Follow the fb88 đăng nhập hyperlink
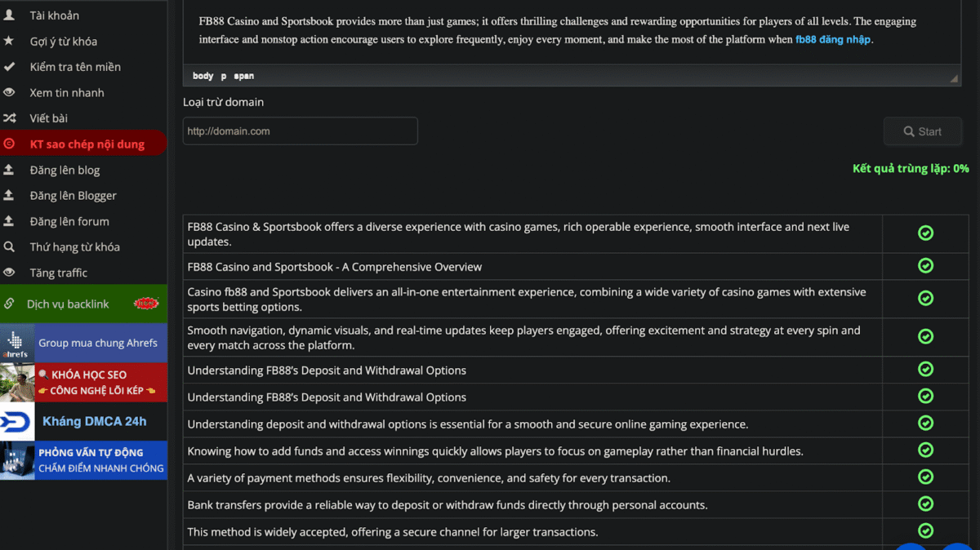 tap(832, 39)
